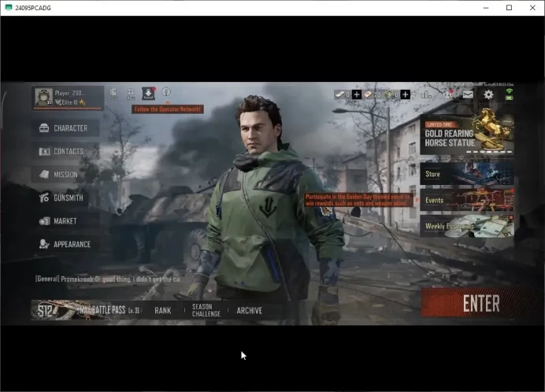
Task: Maximize the 24095PCADG window
Action: tap(510, 8)
